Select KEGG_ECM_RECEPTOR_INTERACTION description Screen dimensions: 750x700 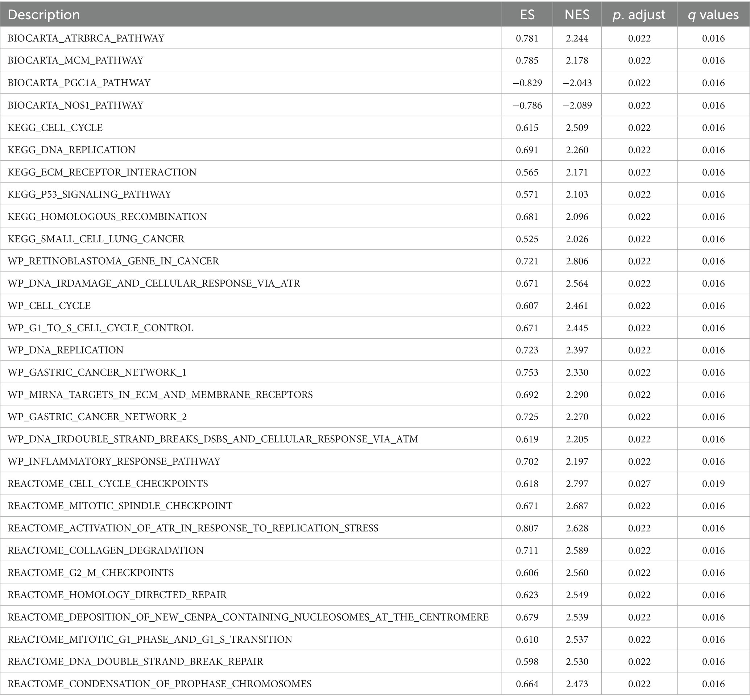pos(102,172)
